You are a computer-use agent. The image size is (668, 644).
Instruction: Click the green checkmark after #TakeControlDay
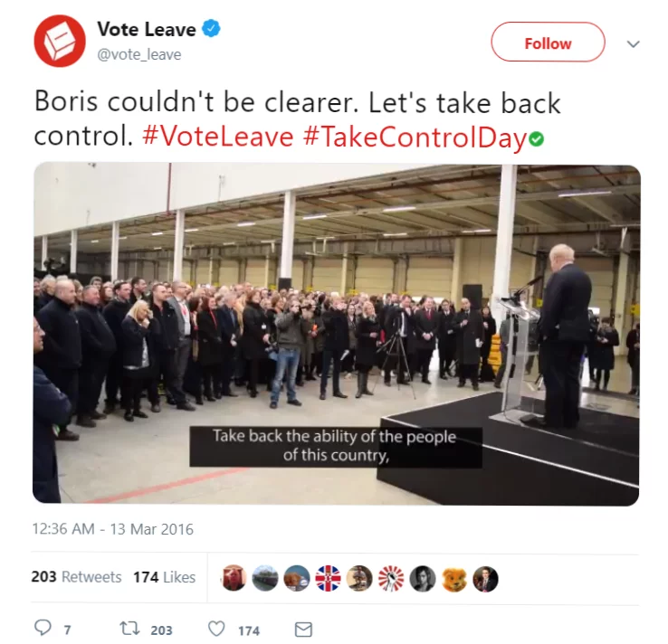tap(536, 139)
